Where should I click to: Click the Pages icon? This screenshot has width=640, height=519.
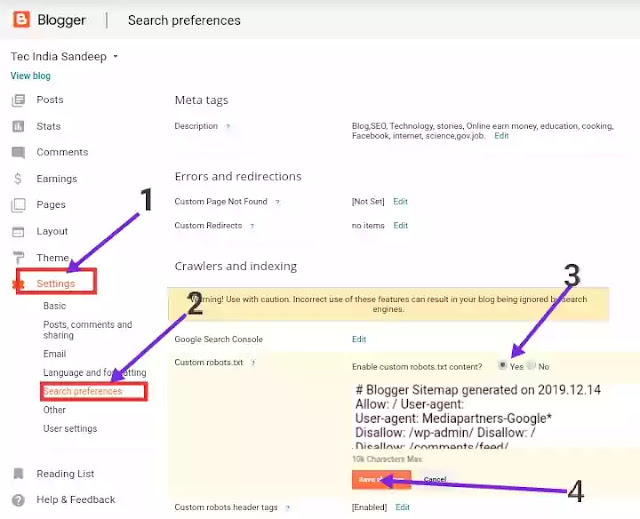coord(18,205)
